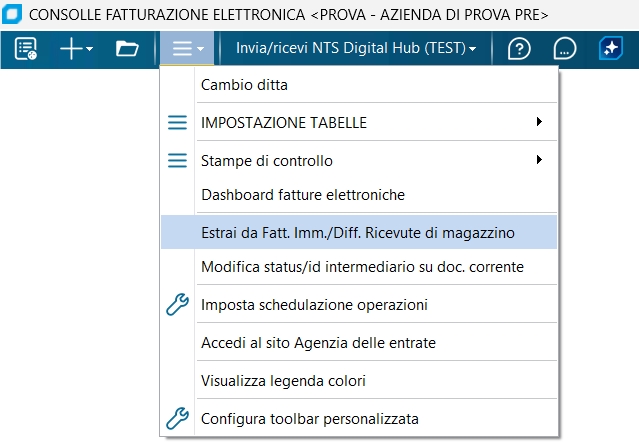Collapse the hamburger menu toolbar button

pyautogui.click(x=187, y=48)
